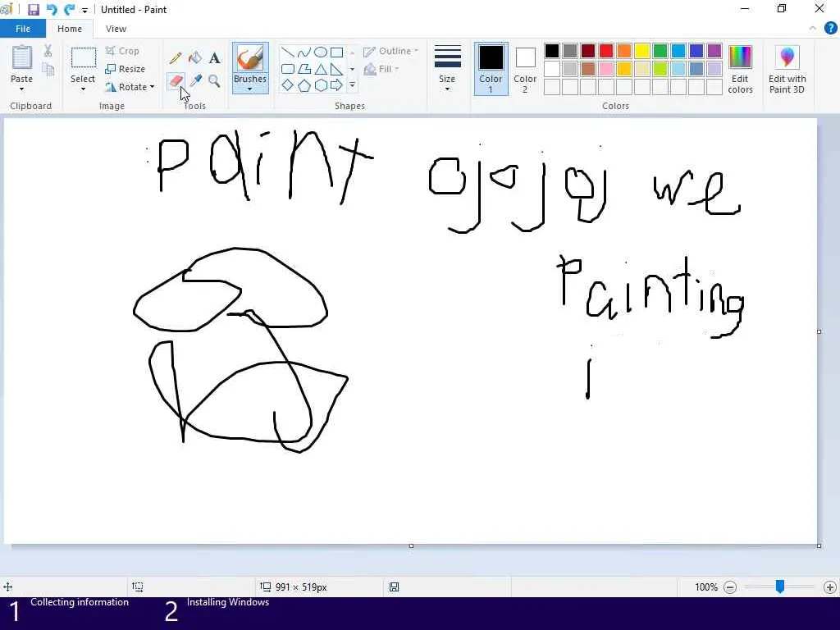Select the Diamond shape
This screenshot has height=630, width=840.
coord(288,85)
